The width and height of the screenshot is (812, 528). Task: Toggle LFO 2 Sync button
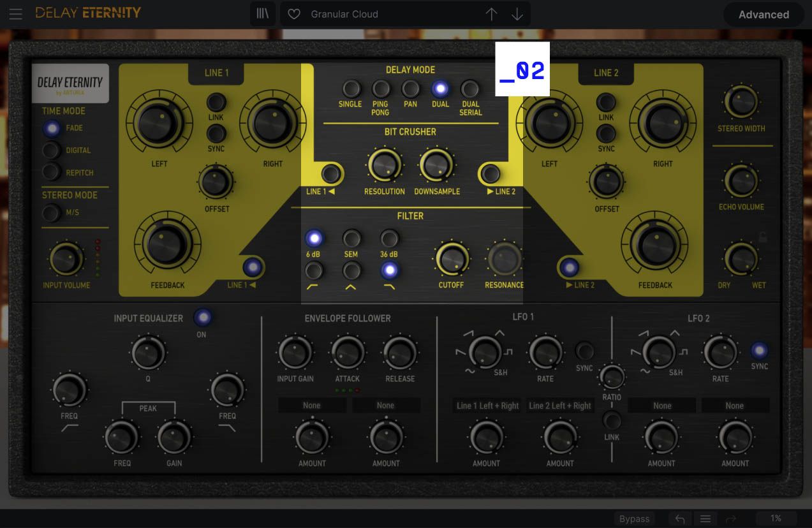[x=759, y=350]
